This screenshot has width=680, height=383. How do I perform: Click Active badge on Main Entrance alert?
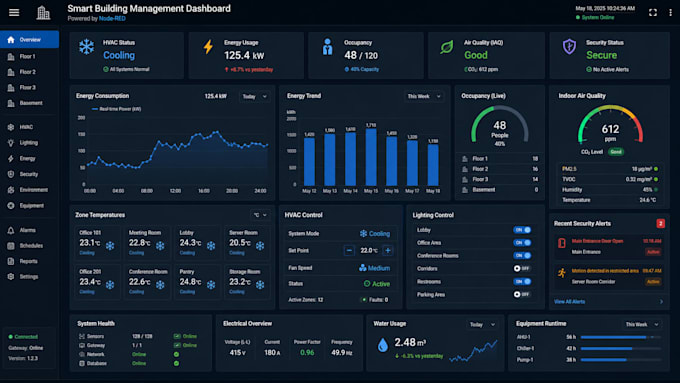pos(653,252)
